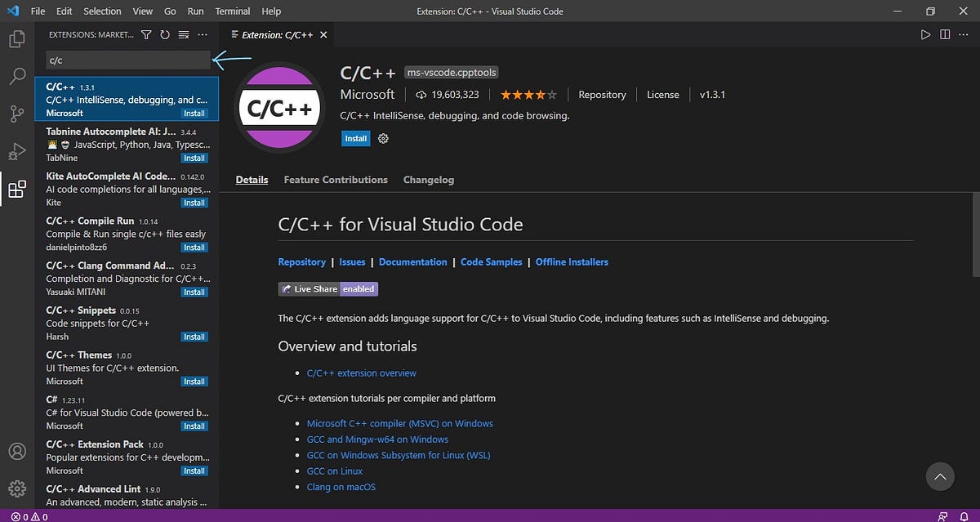The height and width of the screenshot is (522, 980).
Task: Install C/C++ Snippets extension
Action: 194,337
